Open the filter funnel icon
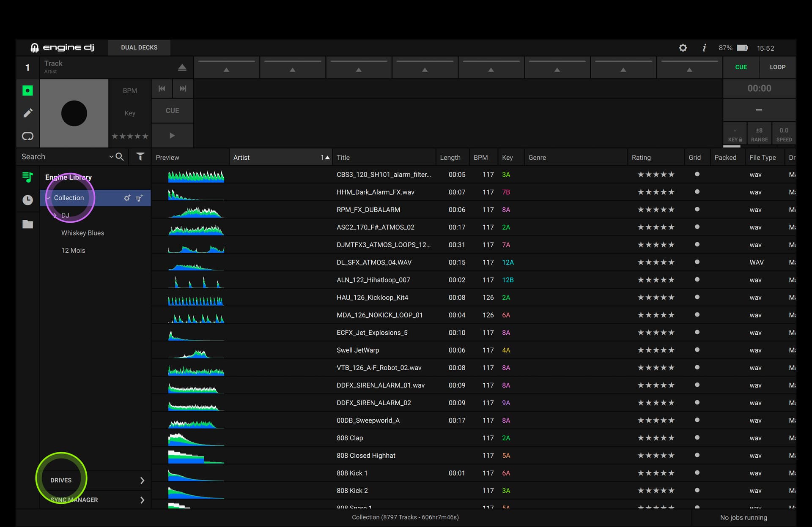812x527 pixels. (140, 157)
